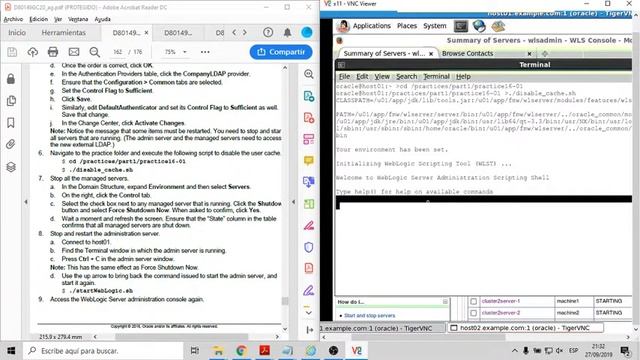This screenshot has width=640, height=360.
Task: Collapse the Acrobat right tools pane arrow
Action: pyautogui.click(x=293, y=202)
